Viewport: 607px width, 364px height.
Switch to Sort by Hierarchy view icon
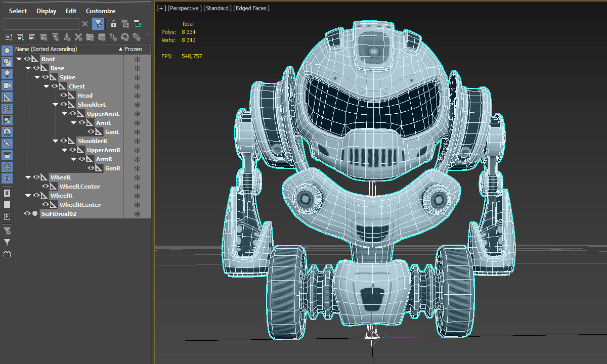coord(137,24)
